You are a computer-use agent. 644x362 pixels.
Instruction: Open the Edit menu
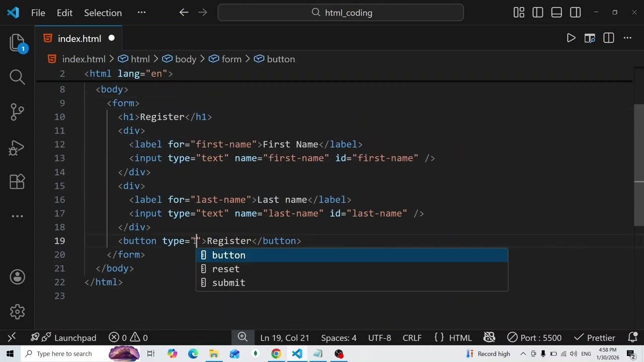tap(64, 13)
